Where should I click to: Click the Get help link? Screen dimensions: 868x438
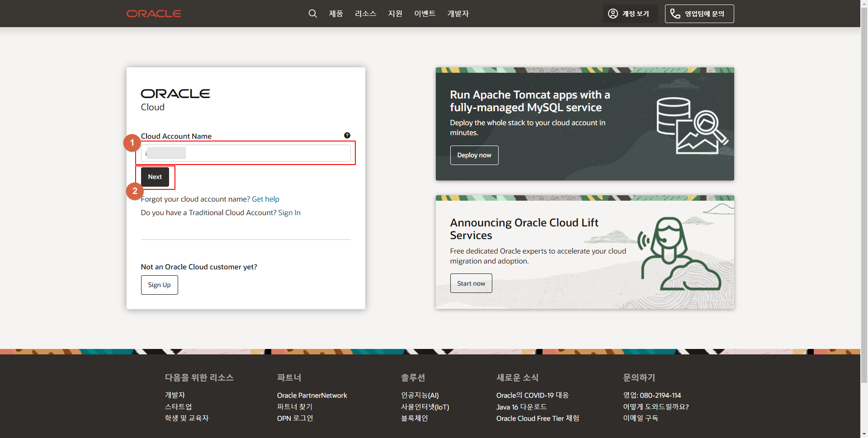pyautogui.click(x=265, y=199)
